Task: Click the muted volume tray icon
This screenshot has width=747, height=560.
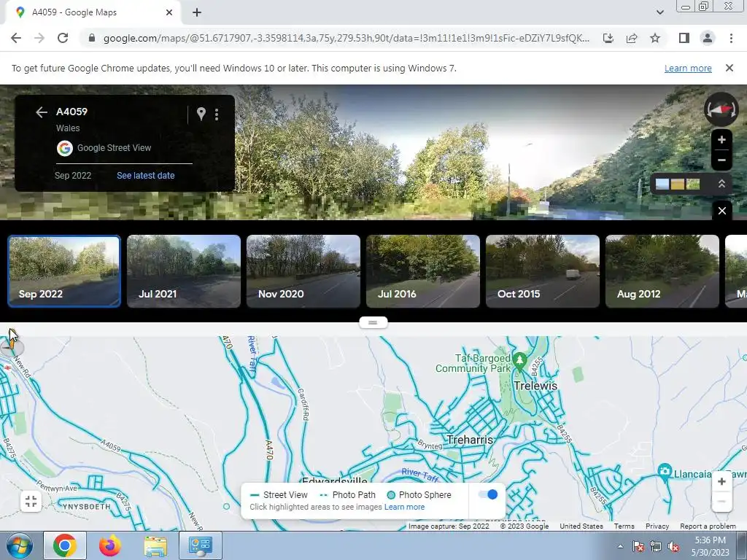Action: tap(673, 546)
